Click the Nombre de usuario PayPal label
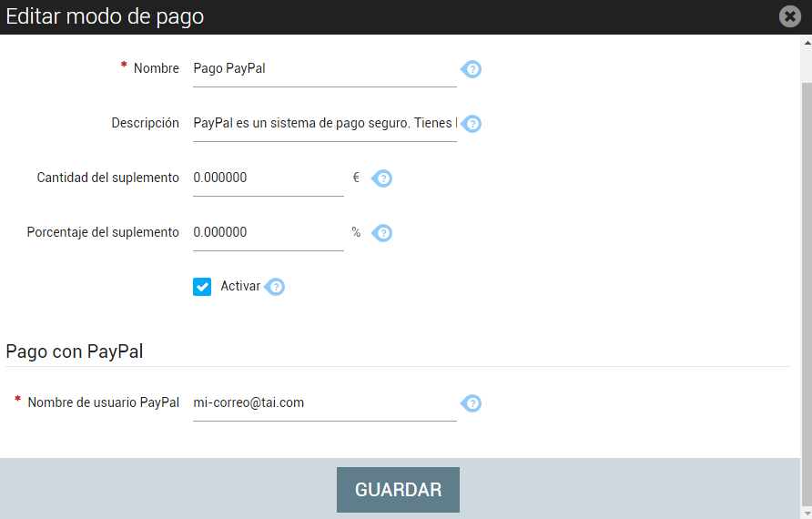812x519 pixels. click(103, 402)
